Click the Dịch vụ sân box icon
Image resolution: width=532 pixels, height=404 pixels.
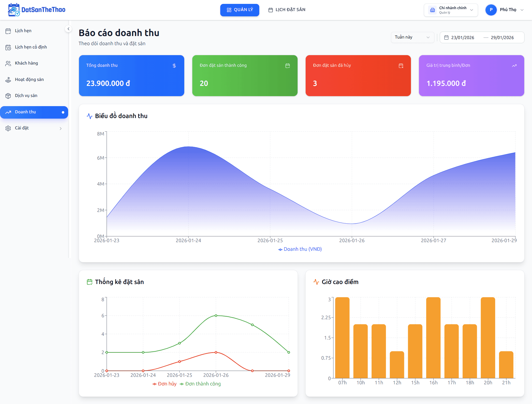pyautogui.click(x=8, y=96)
